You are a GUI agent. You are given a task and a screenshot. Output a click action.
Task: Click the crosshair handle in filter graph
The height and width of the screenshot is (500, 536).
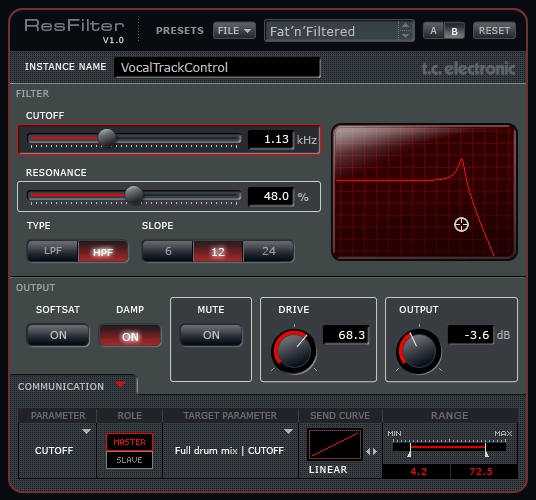[x=461, y=225]
